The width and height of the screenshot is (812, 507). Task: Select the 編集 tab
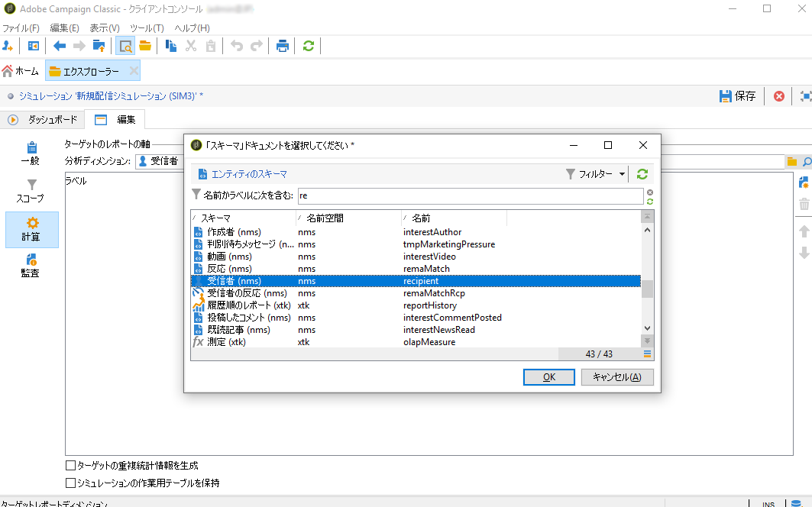tap(115, 120)
